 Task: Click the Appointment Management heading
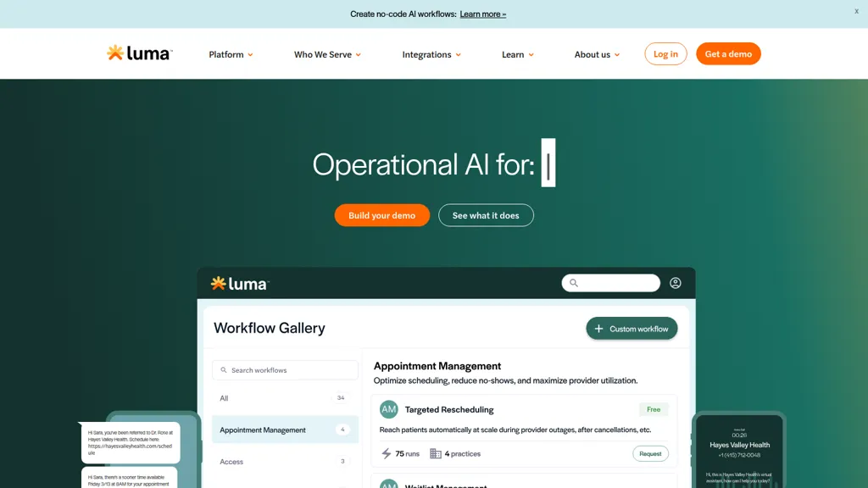pos(437,366)
